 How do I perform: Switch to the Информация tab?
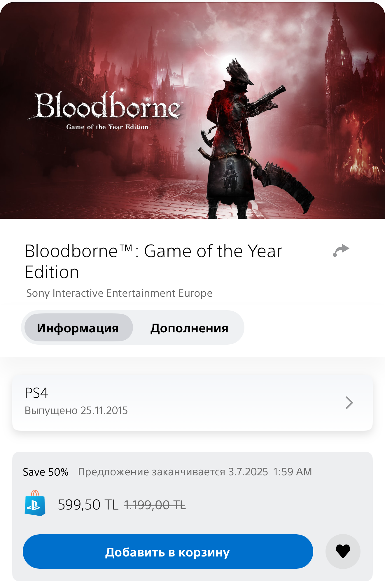(x=78, y=328)
